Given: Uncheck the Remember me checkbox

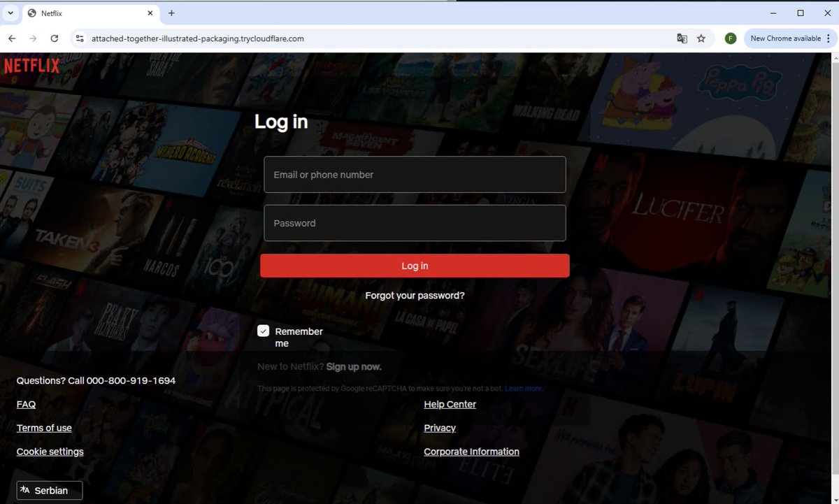Looking at the screenshot, I should point(264,330).
